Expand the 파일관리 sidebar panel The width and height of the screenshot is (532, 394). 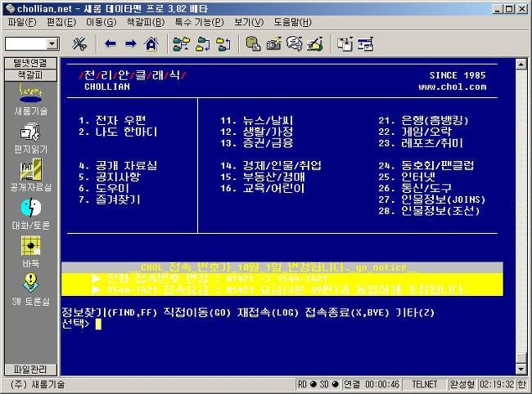click(x=30, y=369)
